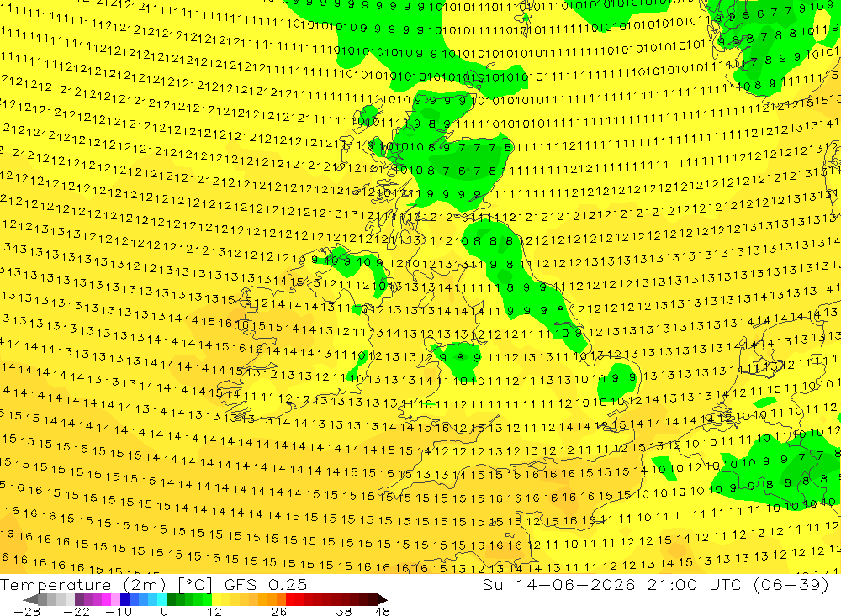Click the "-10" colour scale label
The height and width of the screenshot is (616, 841).
119,611
